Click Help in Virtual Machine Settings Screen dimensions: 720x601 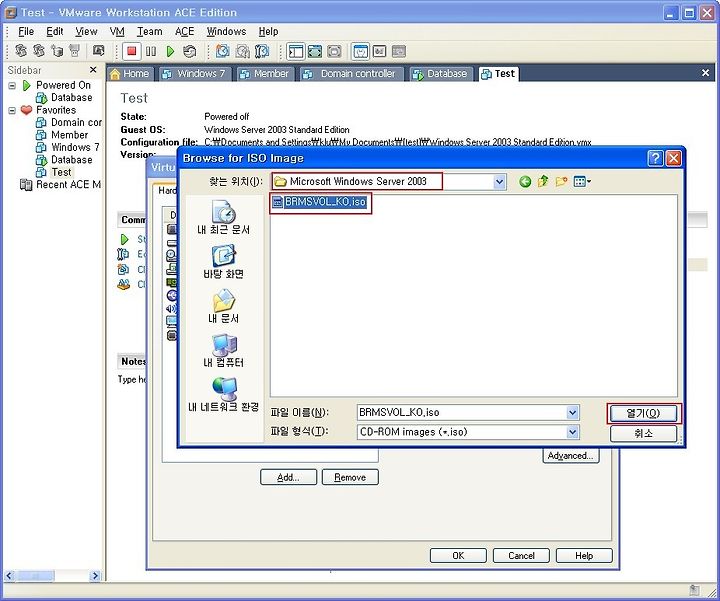click(584, 556)
